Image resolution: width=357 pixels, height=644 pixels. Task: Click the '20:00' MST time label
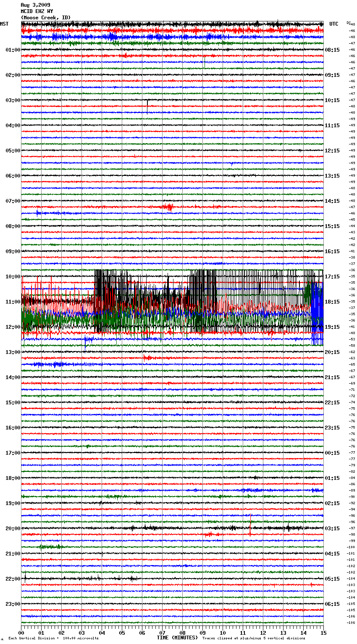[13, 529]
